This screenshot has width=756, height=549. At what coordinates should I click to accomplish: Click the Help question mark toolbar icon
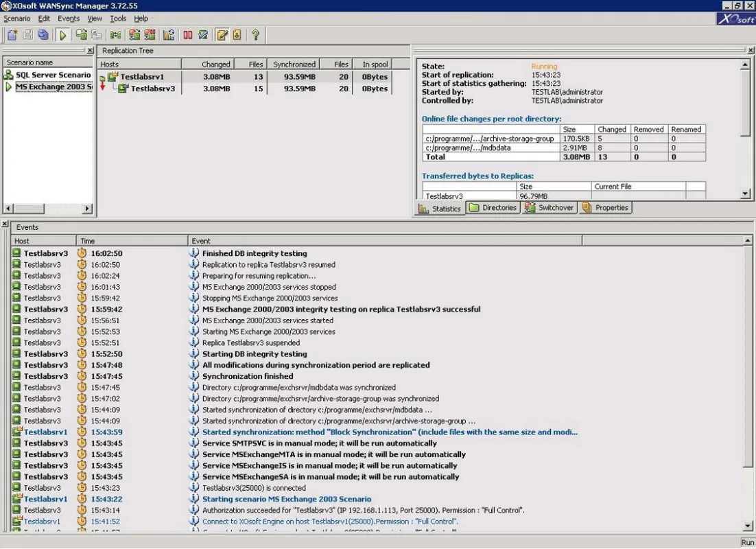point(255,35)
